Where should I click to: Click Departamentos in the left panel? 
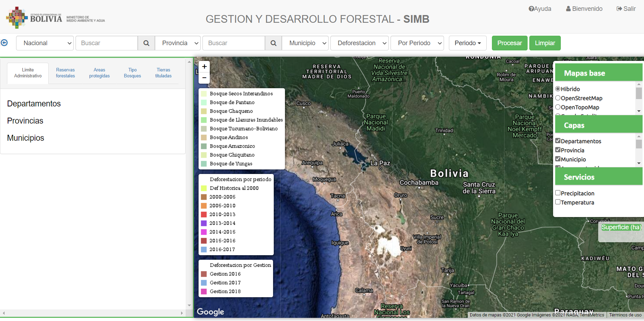34,104
